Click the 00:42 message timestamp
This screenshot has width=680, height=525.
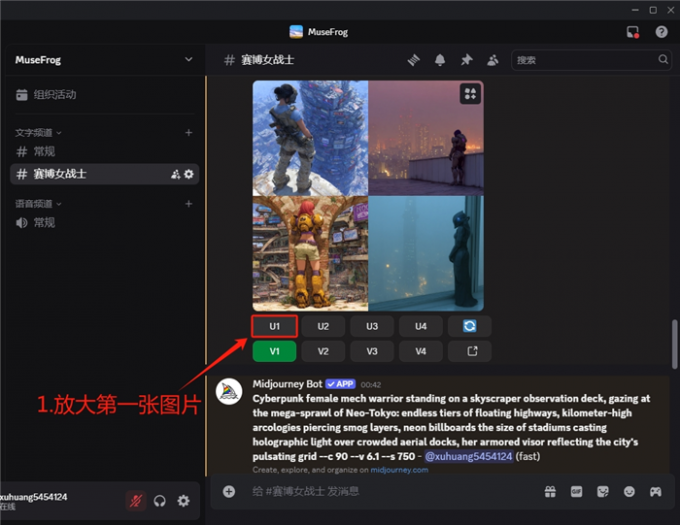[371, 385]
